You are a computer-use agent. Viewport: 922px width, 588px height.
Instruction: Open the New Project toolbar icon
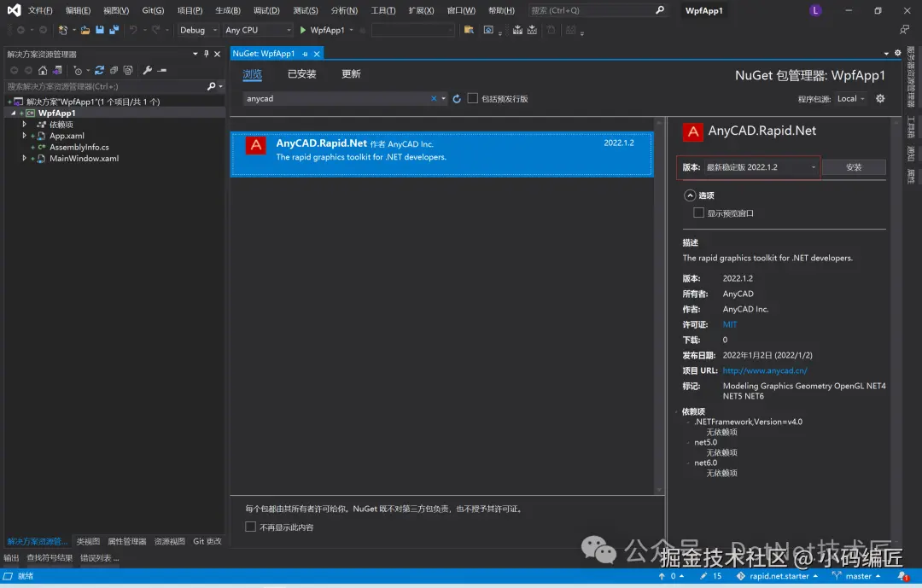pyautogui.click(x=63, y=30)
